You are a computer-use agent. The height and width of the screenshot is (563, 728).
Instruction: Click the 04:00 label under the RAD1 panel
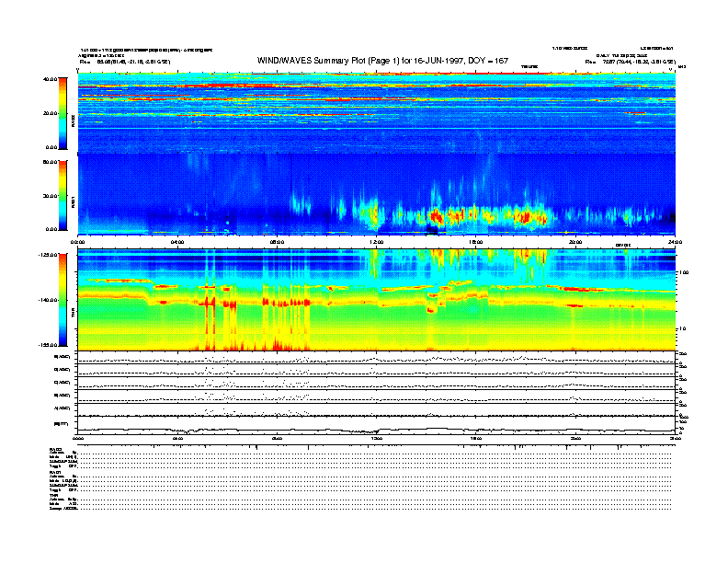tap(177, 242)
